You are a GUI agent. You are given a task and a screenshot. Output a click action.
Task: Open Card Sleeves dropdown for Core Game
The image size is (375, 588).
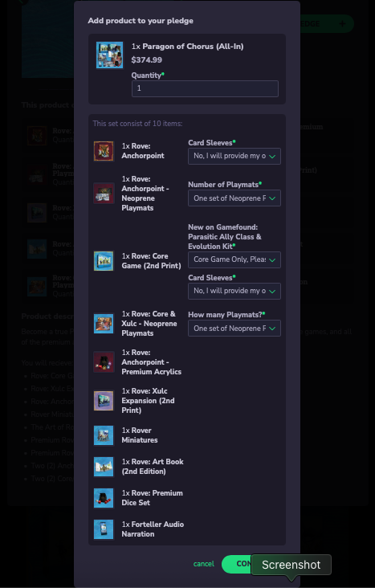(x=234, y=291)
